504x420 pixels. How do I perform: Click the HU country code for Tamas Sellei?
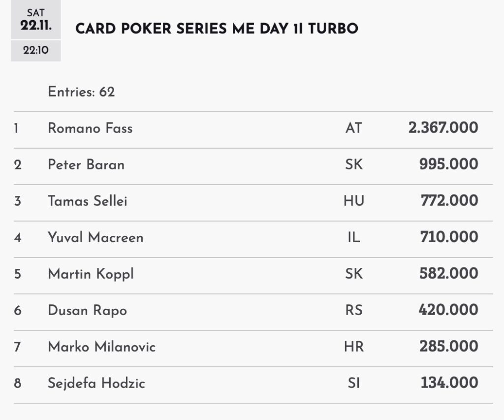click(x=353, y=201)
